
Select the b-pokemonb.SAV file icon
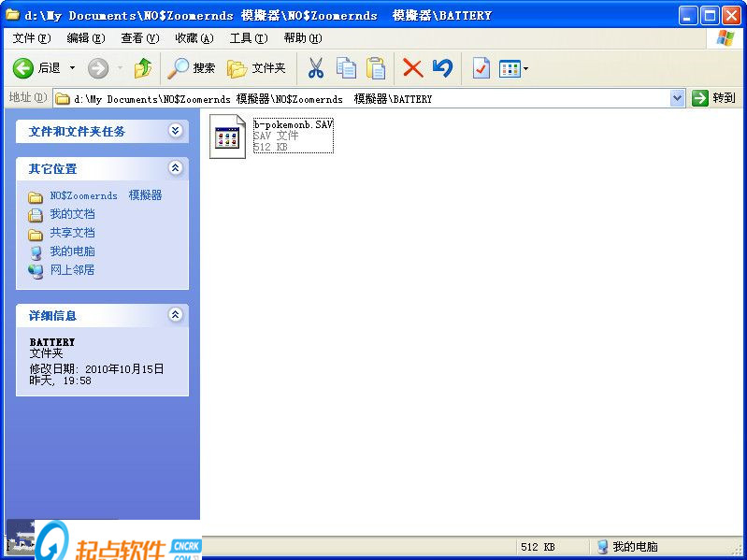tap(228, 136)
